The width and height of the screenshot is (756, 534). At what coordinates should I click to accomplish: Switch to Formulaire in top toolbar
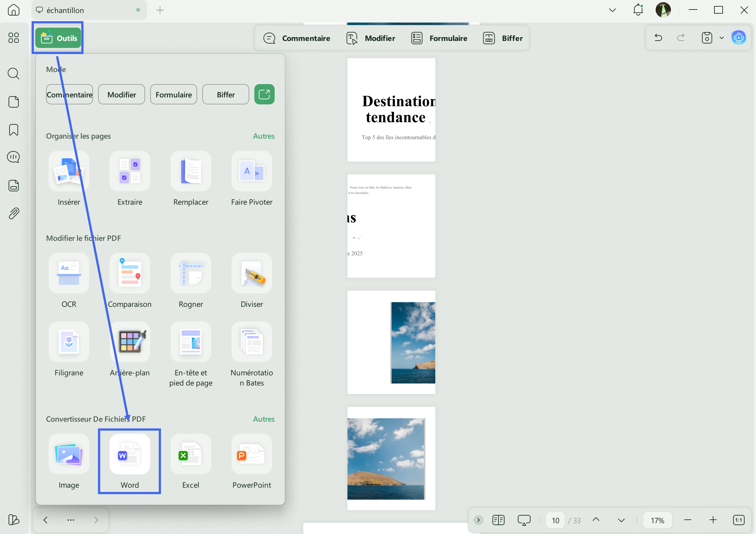(439, 38)
